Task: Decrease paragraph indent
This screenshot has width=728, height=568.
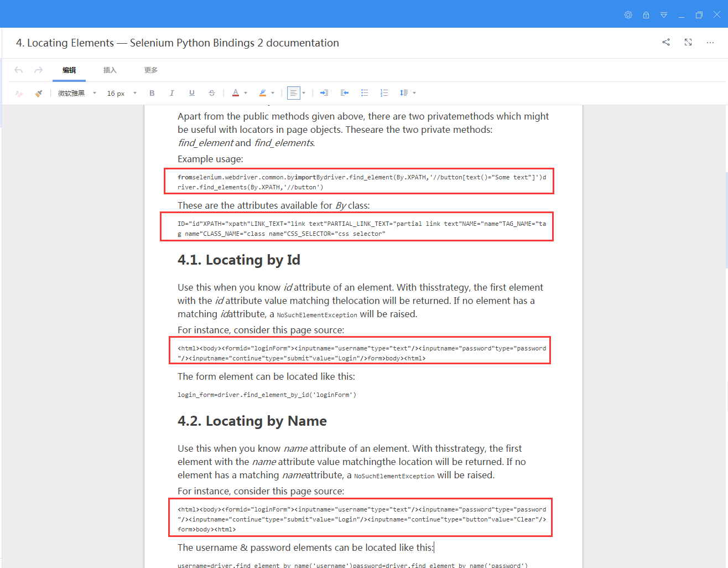Action: tap(344, 93)
